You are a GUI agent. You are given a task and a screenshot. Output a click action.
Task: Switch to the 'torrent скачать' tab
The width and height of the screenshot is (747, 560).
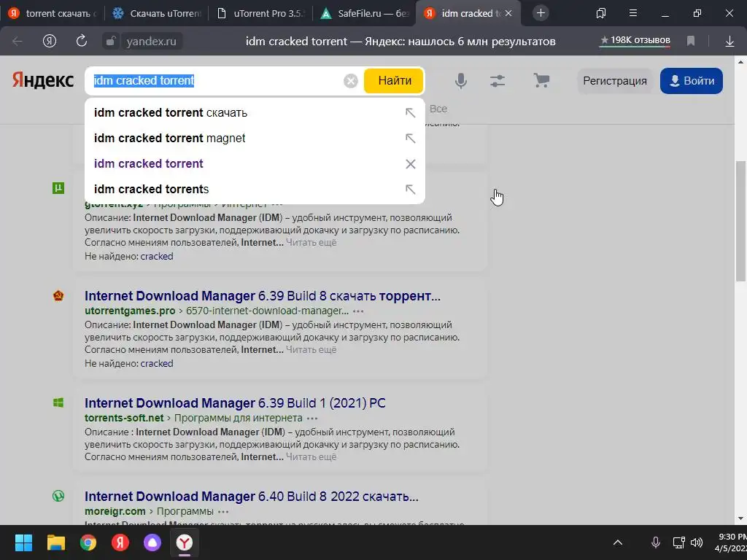[52, 13]
